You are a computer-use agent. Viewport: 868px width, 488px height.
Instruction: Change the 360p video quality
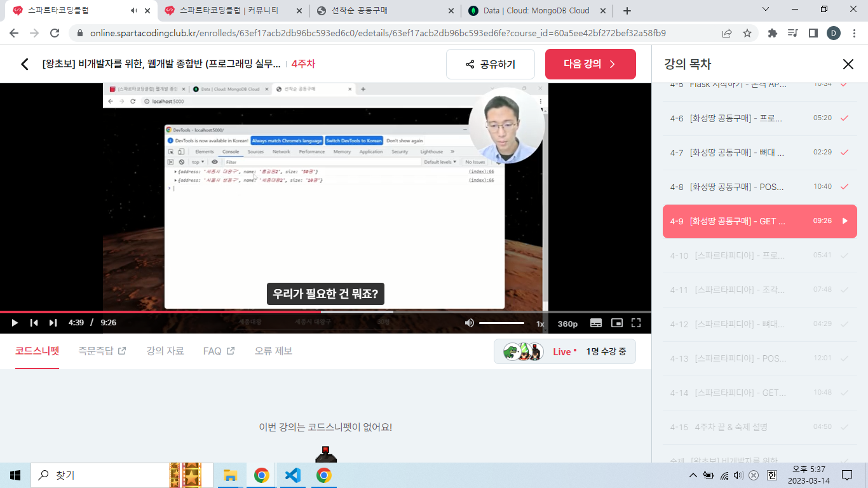point(567,323)
